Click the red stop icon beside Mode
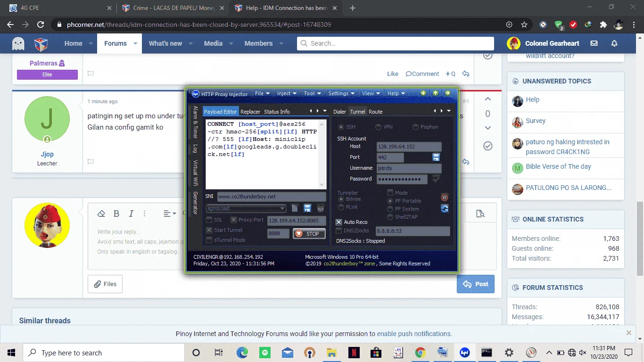The width and height of the screenshot is (644, 362). coord(444,197)
